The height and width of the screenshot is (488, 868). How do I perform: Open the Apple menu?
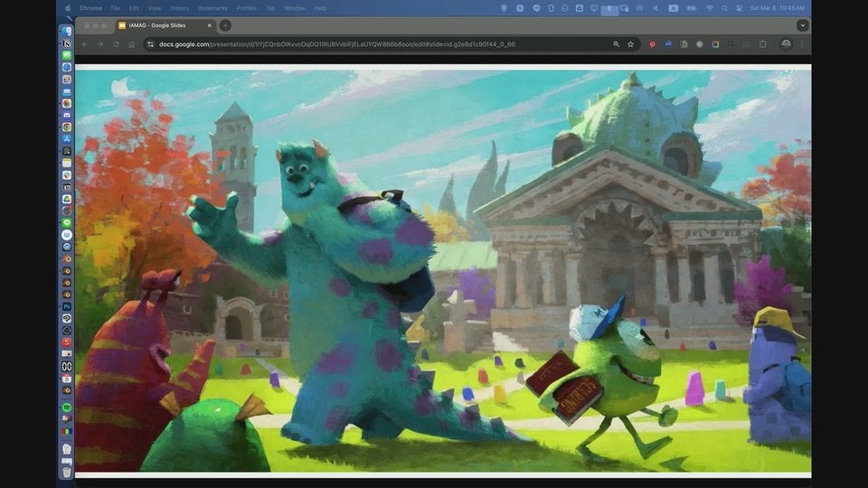(68, 8)
